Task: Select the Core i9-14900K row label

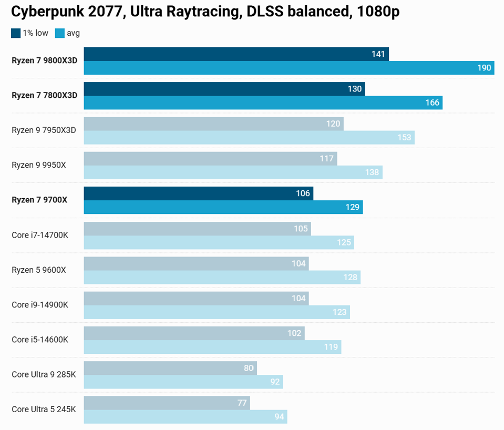Action: coord(40,304)
